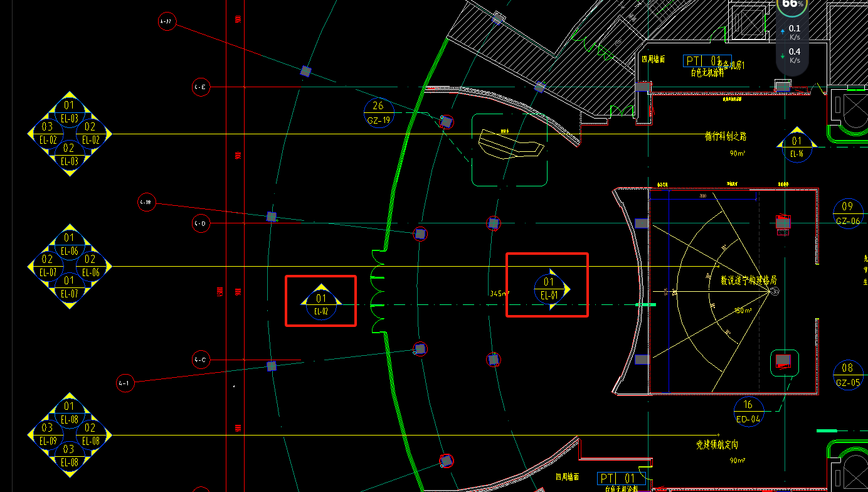
Task: Click the 90m² text under 循行科创之路
Action: pos(736,153)
